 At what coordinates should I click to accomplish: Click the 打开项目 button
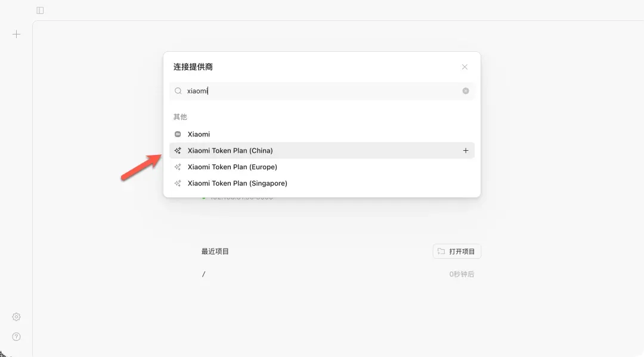tap(457, 252)
